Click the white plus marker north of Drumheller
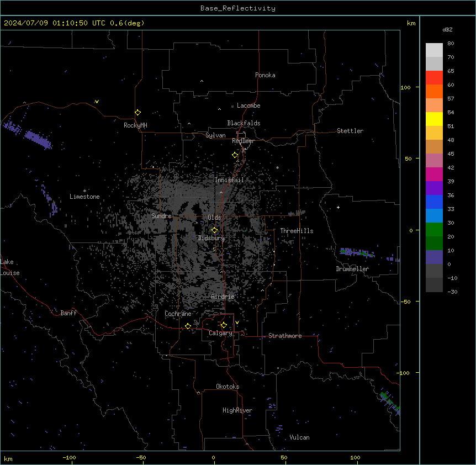Viewport: 476px width, 465px height. point(338,207)
